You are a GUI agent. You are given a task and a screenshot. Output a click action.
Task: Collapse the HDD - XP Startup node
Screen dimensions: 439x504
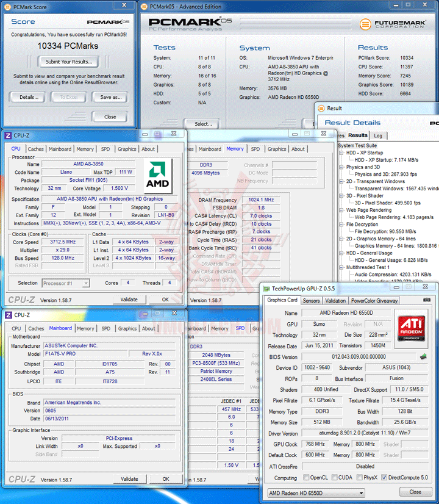(341, 153)
